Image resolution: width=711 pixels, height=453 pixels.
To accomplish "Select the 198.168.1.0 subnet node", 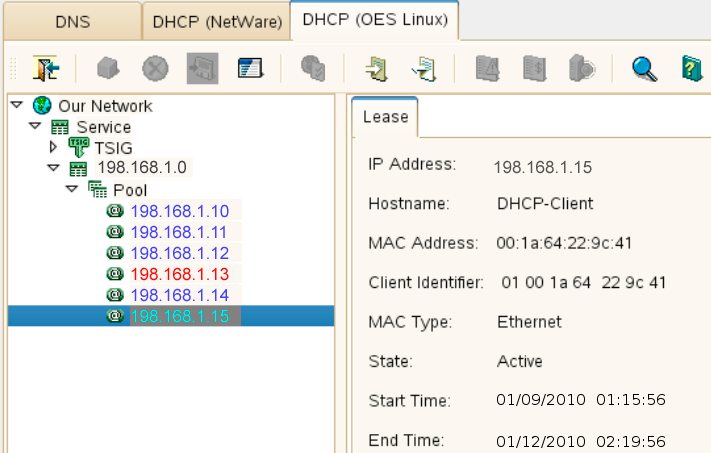I will (141, 168).
